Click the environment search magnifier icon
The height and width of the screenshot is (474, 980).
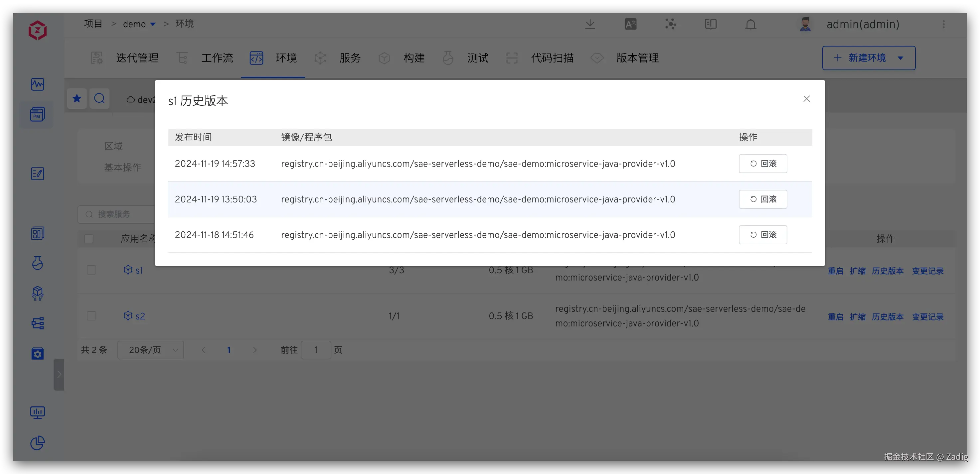pyautogui.click(x=99, y=99)
